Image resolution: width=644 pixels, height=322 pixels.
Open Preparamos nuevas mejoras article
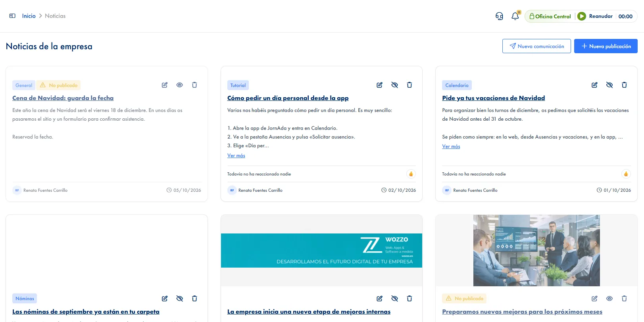tap(522, 312)
